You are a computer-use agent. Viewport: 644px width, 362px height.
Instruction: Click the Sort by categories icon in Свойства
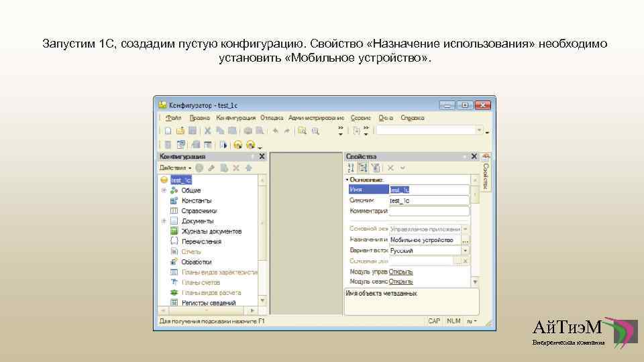point(363,168)
